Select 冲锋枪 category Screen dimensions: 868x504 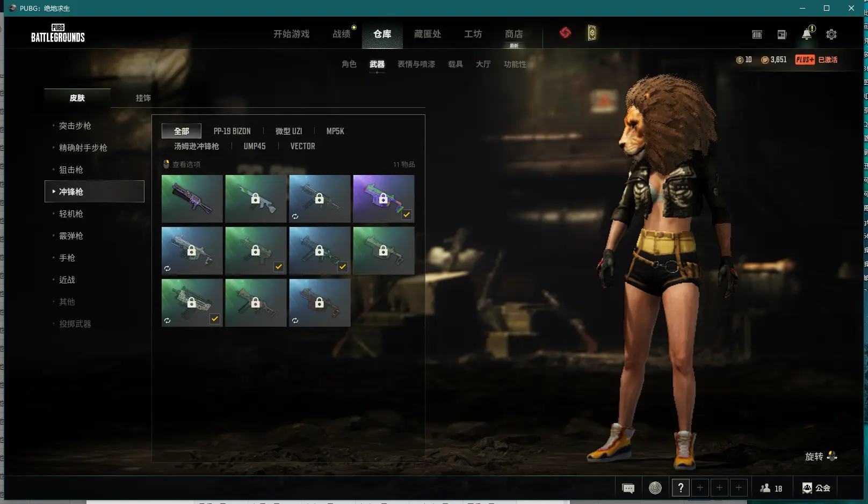point(94,192)
